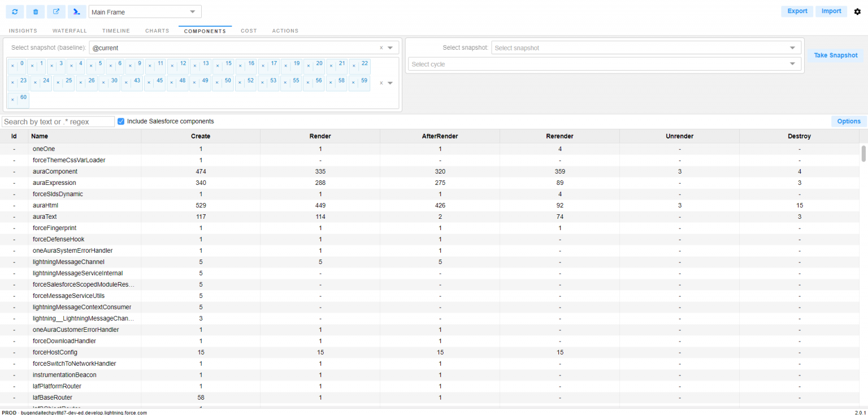Disable Include Salesforce components checkbox
Image resolution: width=868 pixels, height=415 pixels.
[x=121, y=121]
